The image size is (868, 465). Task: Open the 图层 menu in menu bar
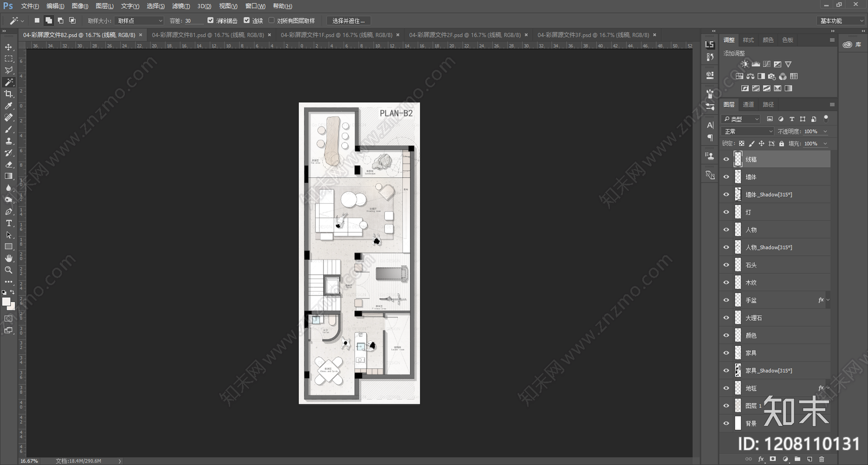coord(104,6)
